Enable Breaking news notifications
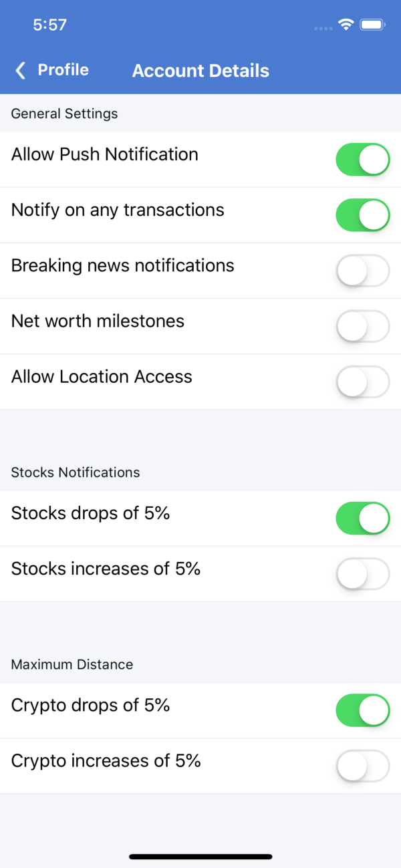The image size is (401, 868). pyautogui.click(x=363, y=271)
